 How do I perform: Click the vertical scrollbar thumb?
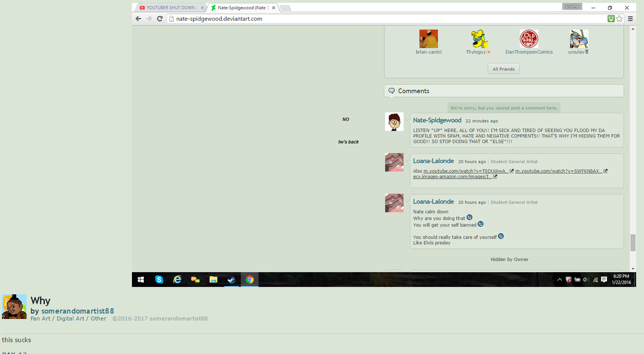633,243
